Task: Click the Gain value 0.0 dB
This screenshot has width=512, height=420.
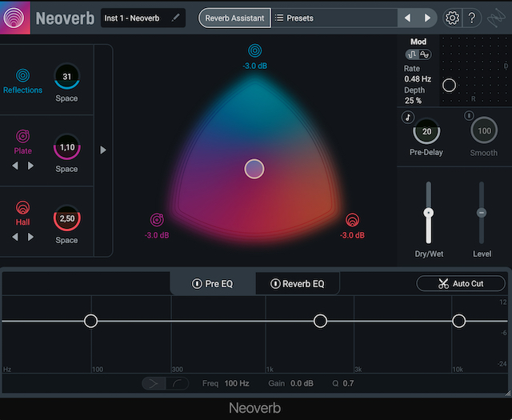Action: (x=302, y=383)
